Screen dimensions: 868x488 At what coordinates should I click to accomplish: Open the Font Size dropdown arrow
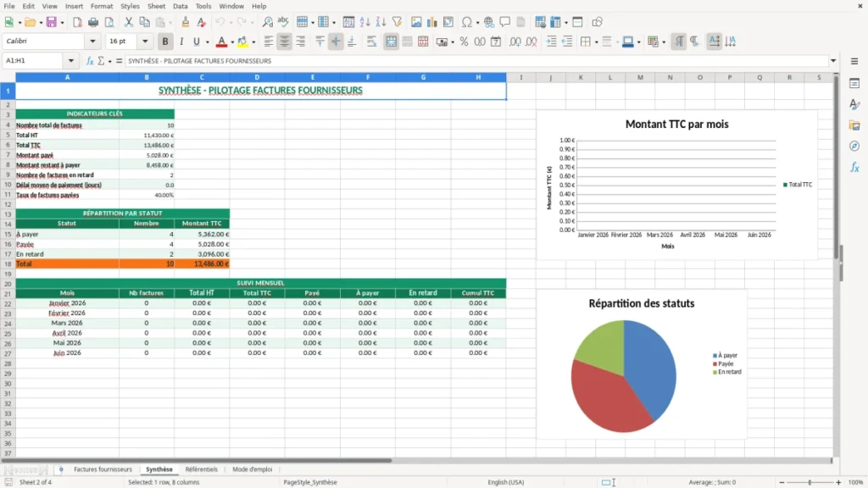[145, 41]
